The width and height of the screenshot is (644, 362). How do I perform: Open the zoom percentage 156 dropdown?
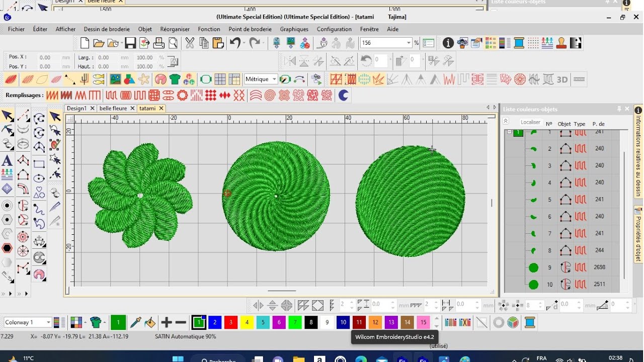tap(409, 43)
